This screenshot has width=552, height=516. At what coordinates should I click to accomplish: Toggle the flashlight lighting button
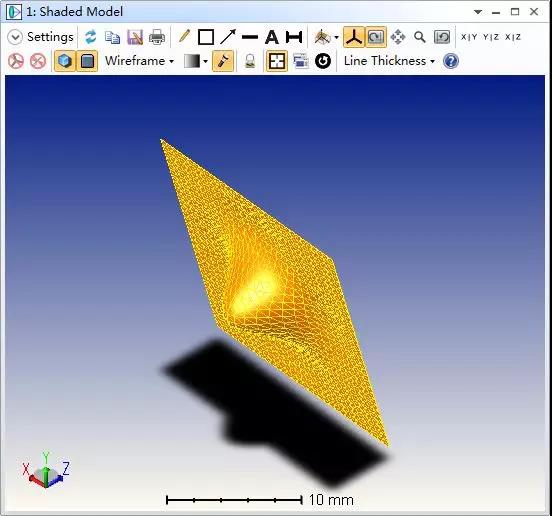(x=223, y=61)
